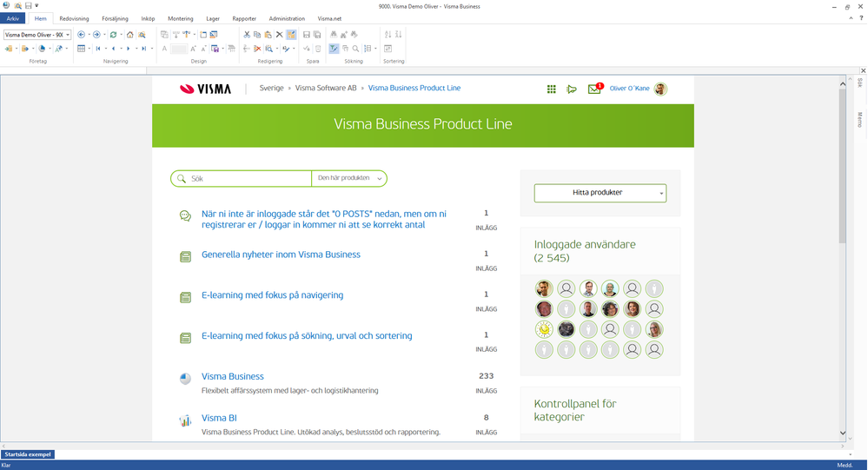This screenshot has height=470, width=868.
Task: Click the copy icon in Redigering
Action: (x=257, y=35)
